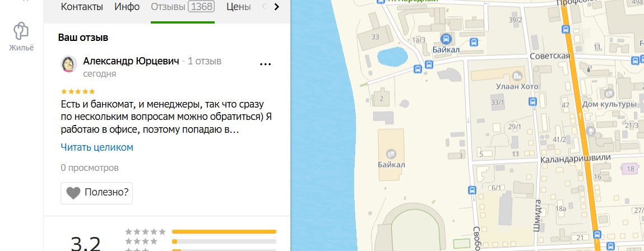Click the '0 просмотров' text
Viewport: 644px width, 251px height.
[90, 168]
